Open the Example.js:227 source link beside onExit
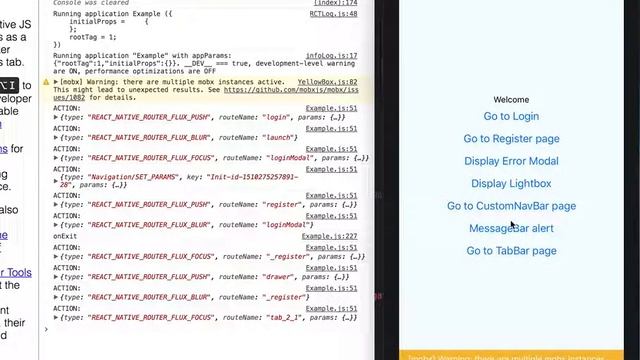The width and height of the screenshot is (640, 360). (329, 236)
